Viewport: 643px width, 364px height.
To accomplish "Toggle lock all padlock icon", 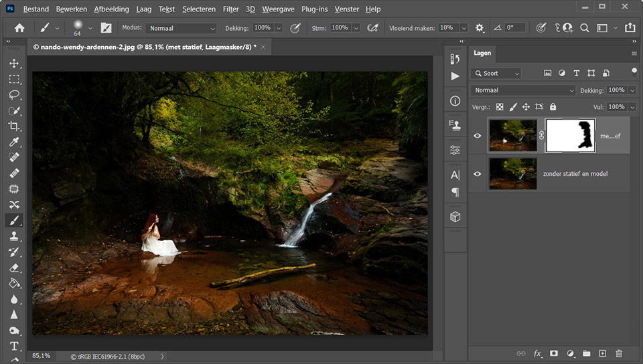I will tap(553, 107).
